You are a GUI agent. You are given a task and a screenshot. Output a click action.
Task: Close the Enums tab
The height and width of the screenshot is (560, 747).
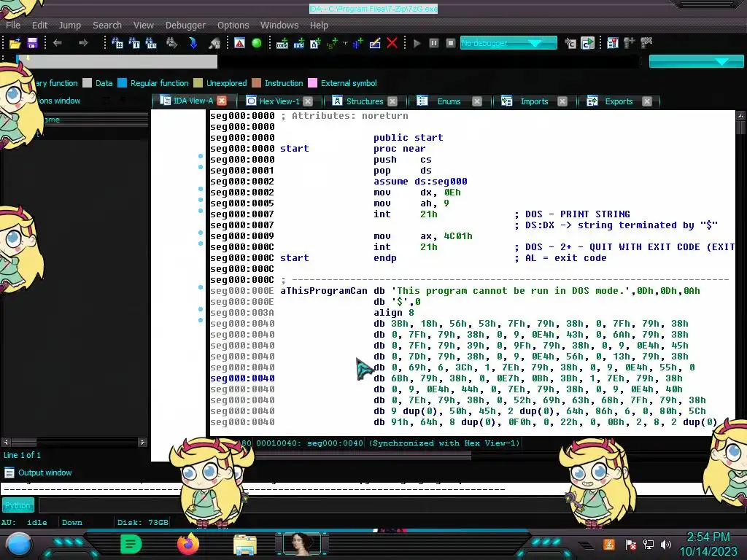[477, 101]
